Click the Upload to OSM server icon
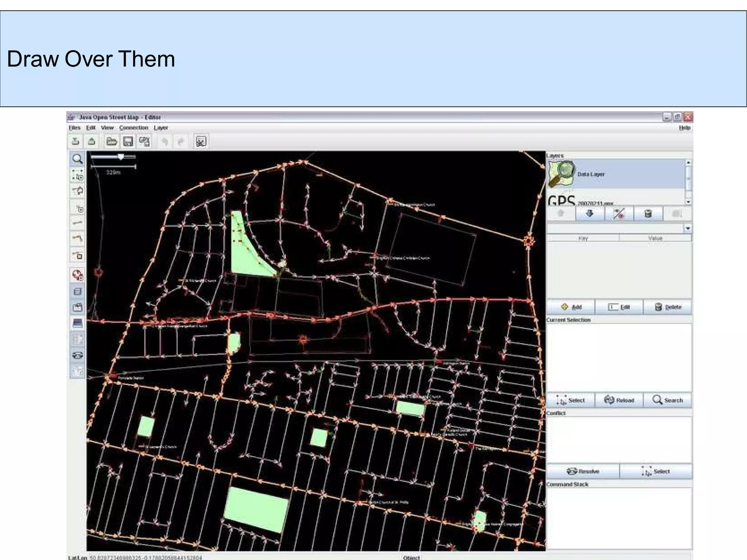 92,142
